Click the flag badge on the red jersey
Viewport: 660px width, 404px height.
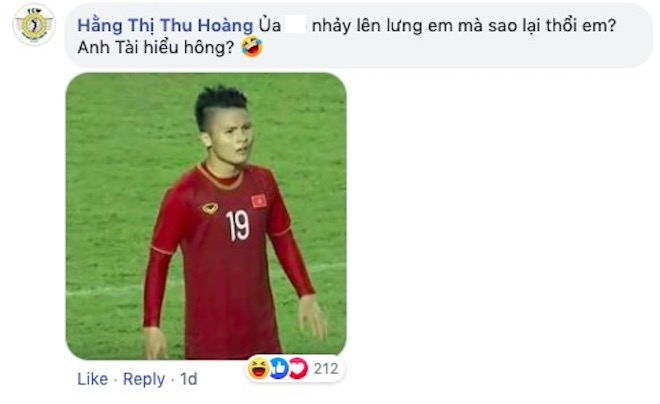(x=259, y=200)
